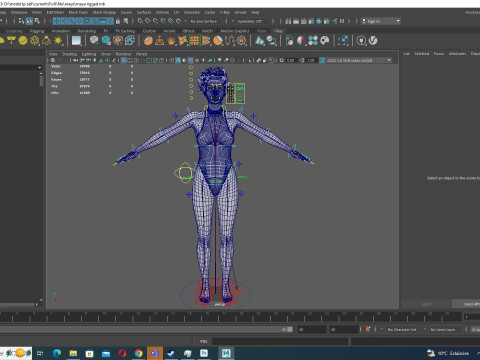The image size is (480, 360).
Task: Click the exposure 0.00 value field
Action: [x=291, y=60]
